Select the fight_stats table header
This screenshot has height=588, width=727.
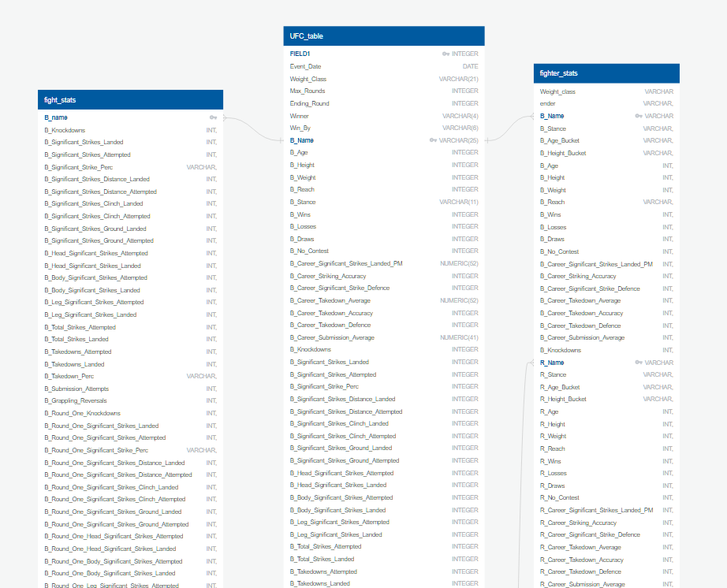(130, 100)
